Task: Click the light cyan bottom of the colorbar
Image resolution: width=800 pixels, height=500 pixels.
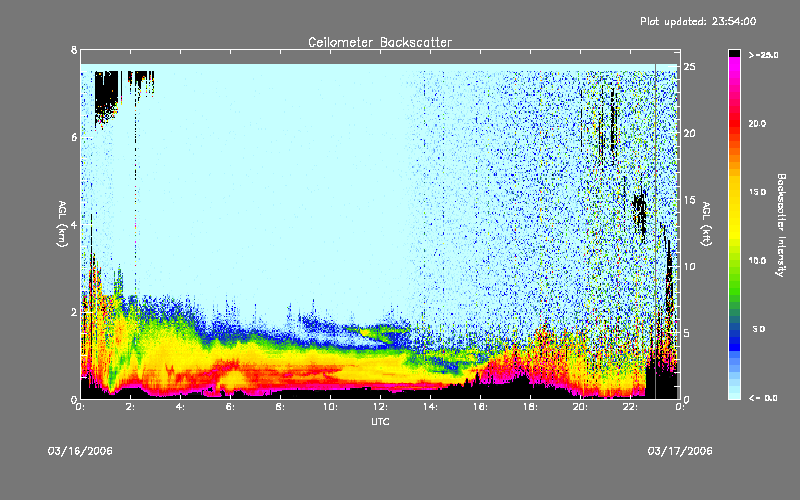Action: tap(734, 394)
